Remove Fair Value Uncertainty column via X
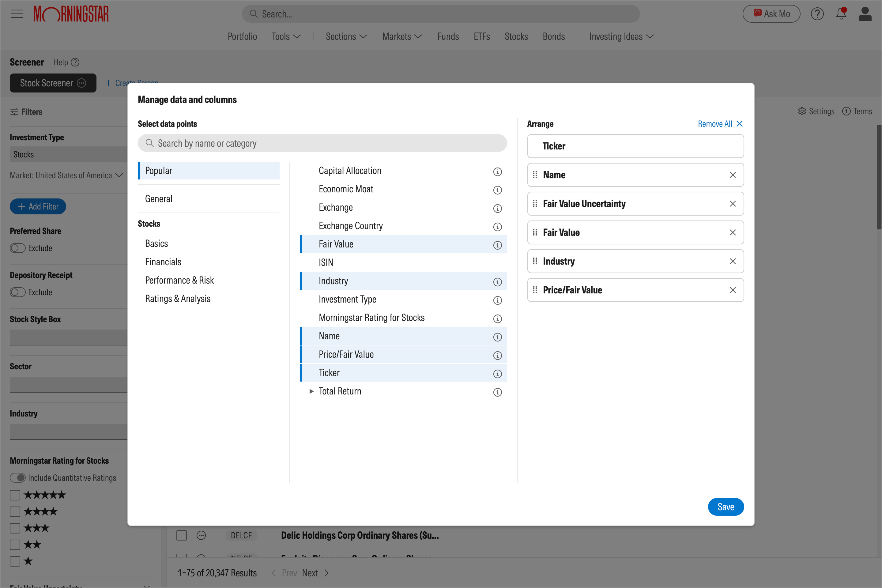 coord(732,204)
